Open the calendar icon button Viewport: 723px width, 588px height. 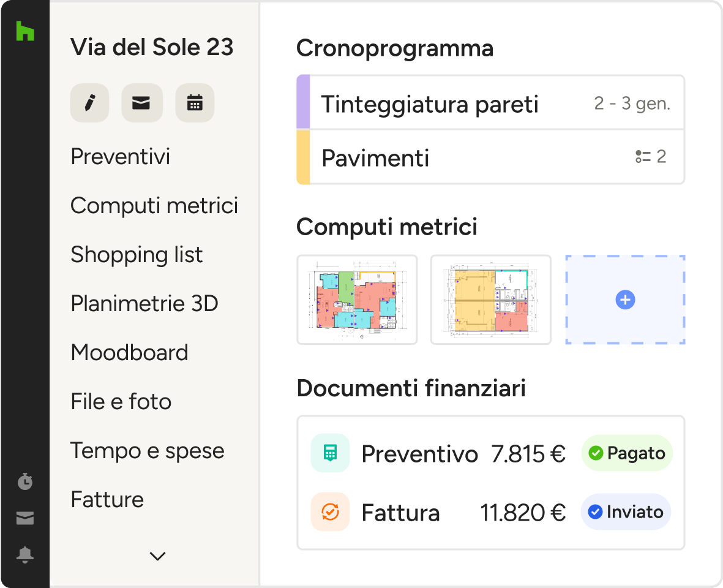coord(195,103)
